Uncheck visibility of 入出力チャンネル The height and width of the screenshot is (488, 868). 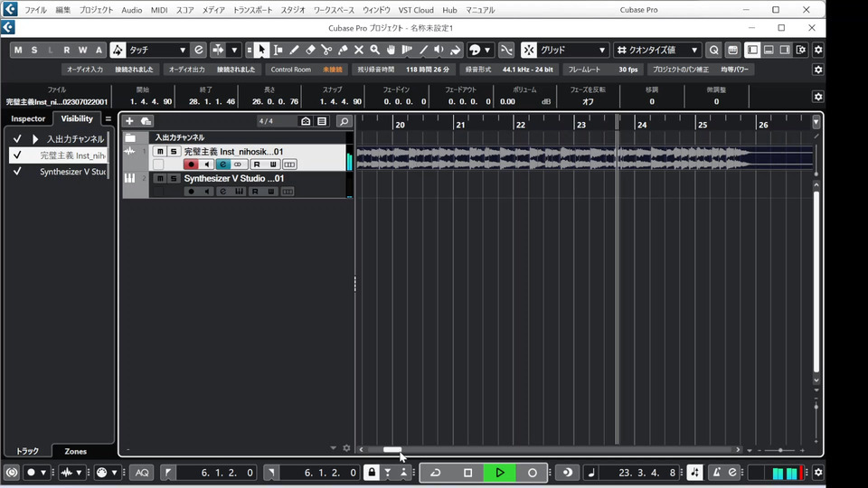17,139
